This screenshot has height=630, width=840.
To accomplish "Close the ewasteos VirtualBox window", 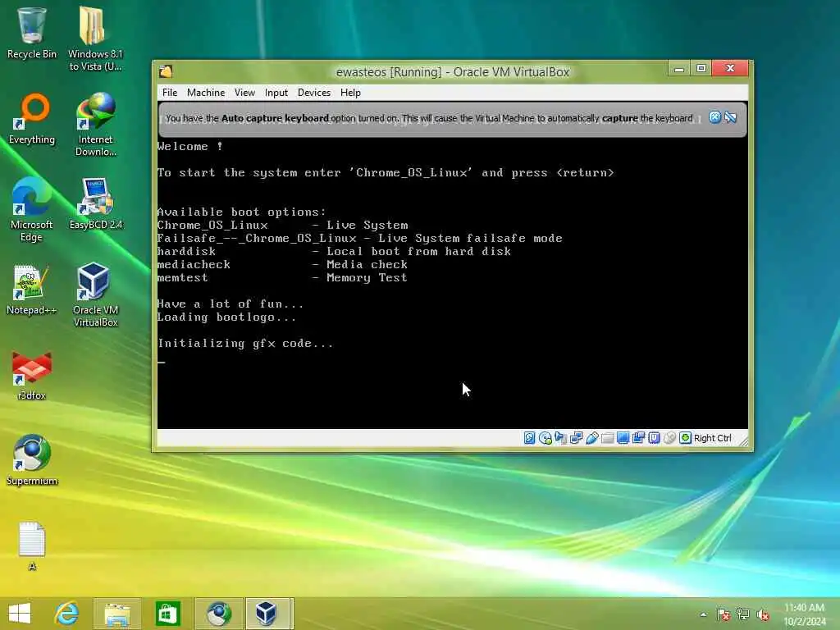I will pos(730,69).
